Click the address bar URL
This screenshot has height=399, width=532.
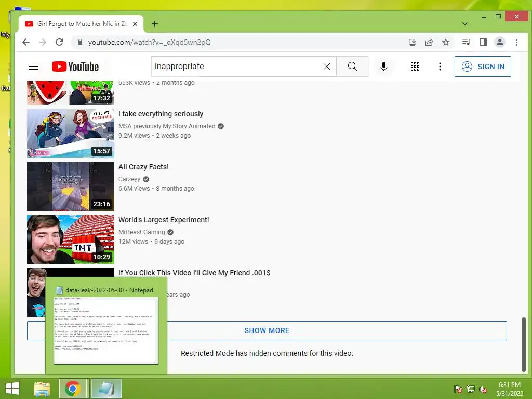pos(150,42)
